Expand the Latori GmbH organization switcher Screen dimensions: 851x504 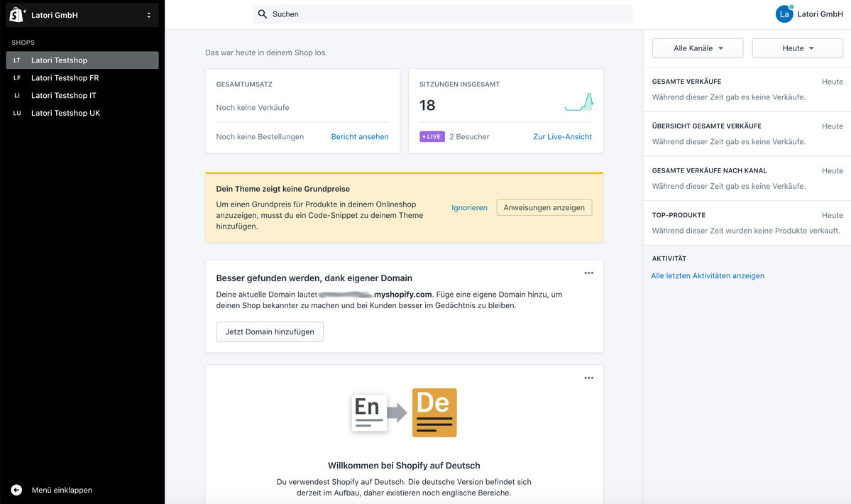(x=82, y=15)
